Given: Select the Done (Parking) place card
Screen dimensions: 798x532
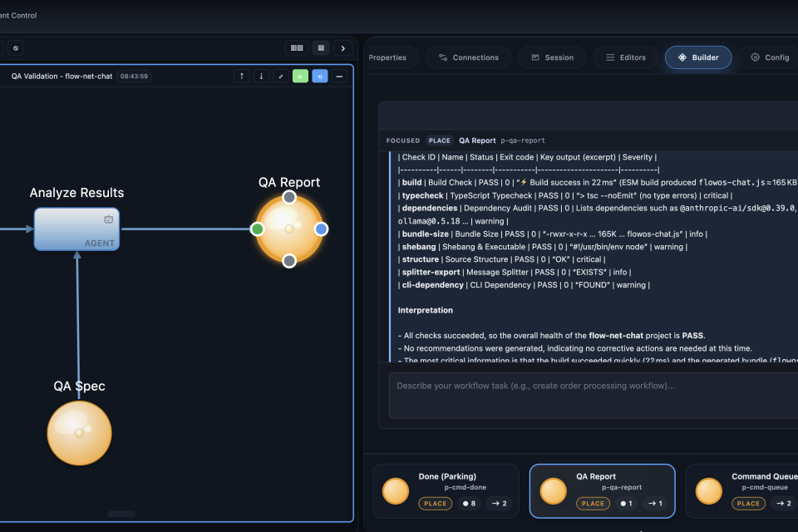Looking at the screenshot, I should click(x=446, y=490).
